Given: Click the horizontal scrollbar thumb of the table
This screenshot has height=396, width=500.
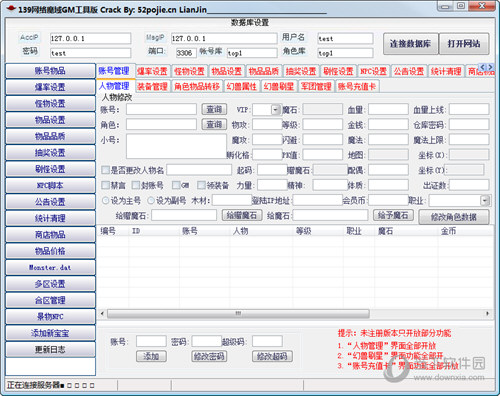Looking at the screenshot, I should 238,313.
